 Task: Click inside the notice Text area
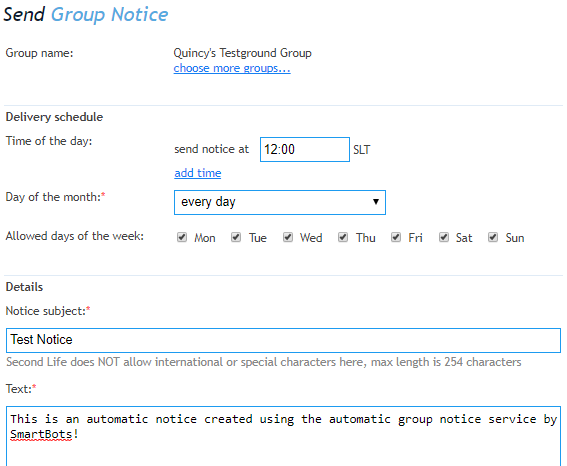(284, 436)
